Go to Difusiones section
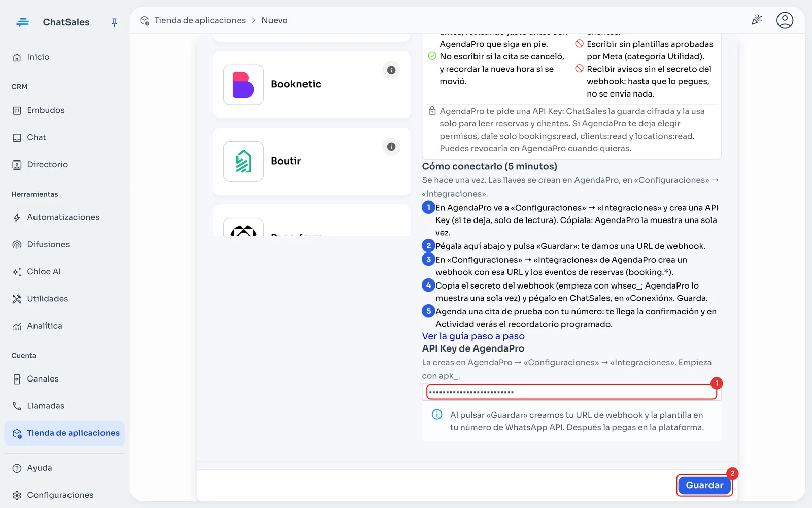The image size is (812, 508). pyautogui.click(x=65, y=245)
